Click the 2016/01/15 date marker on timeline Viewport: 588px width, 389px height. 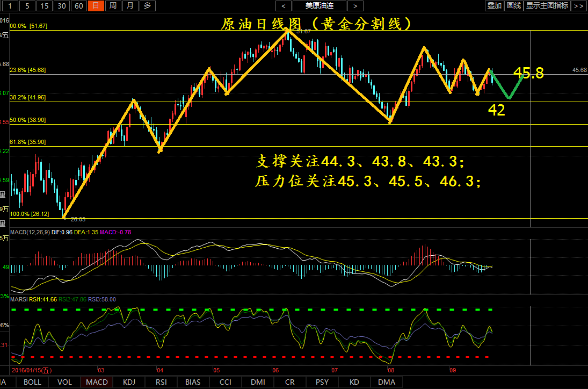point(31,370)
